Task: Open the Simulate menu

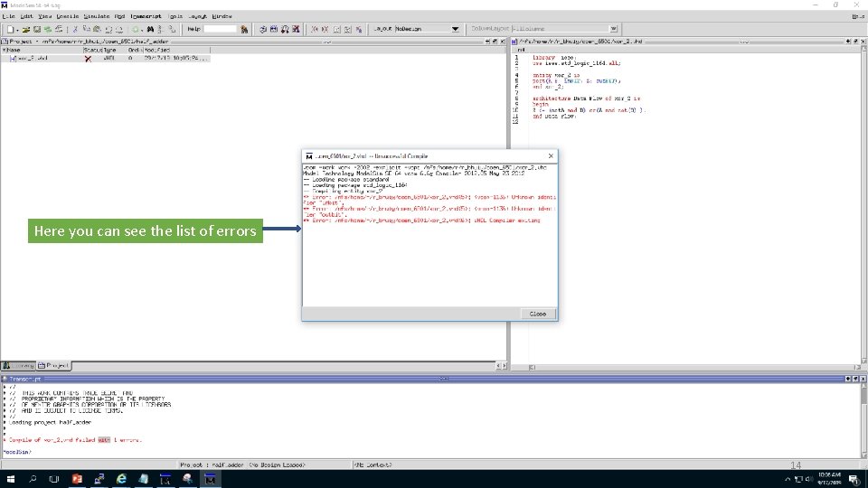Action: pos(97,16)
